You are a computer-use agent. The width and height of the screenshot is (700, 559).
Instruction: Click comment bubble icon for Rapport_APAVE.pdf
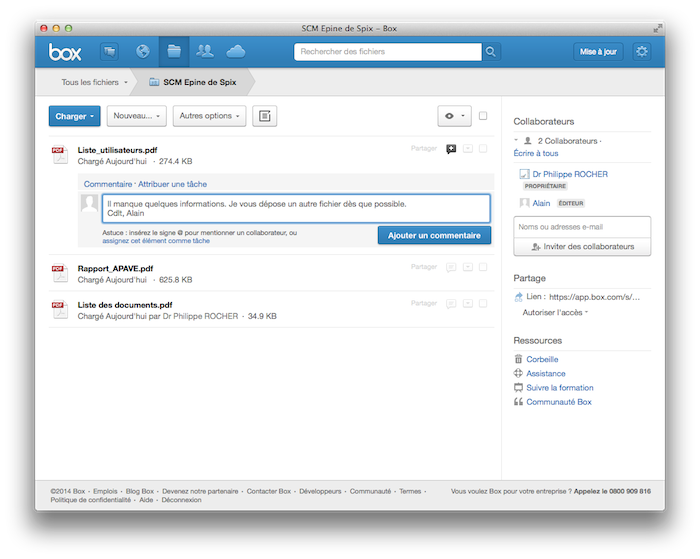451,267
